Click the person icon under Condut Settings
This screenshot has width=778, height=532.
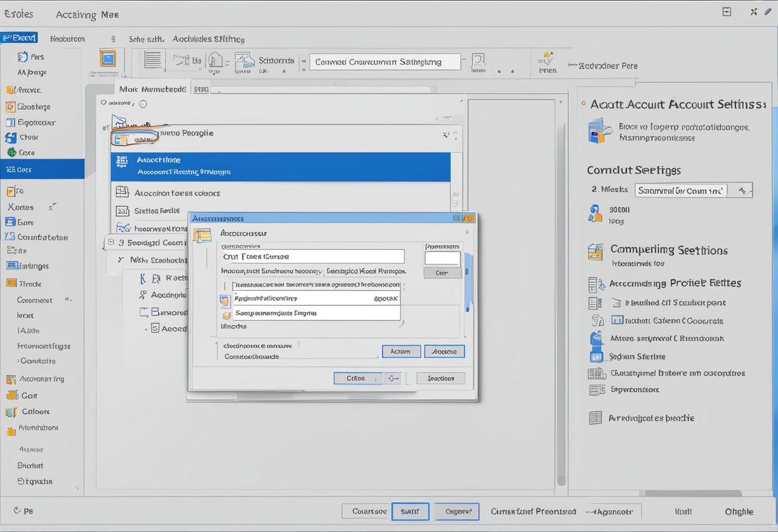594,213
